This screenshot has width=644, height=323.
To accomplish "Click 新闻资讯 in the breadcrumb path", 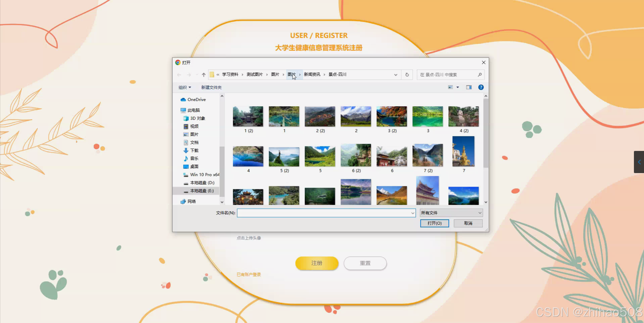I will 312,74.
